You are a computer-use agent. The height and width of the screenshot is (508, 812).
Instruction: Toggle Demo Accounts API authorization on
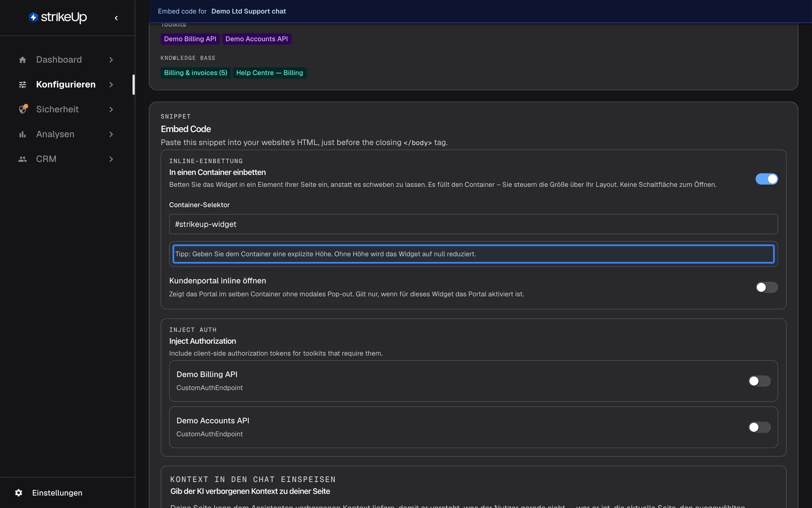(x=759, y=427)
